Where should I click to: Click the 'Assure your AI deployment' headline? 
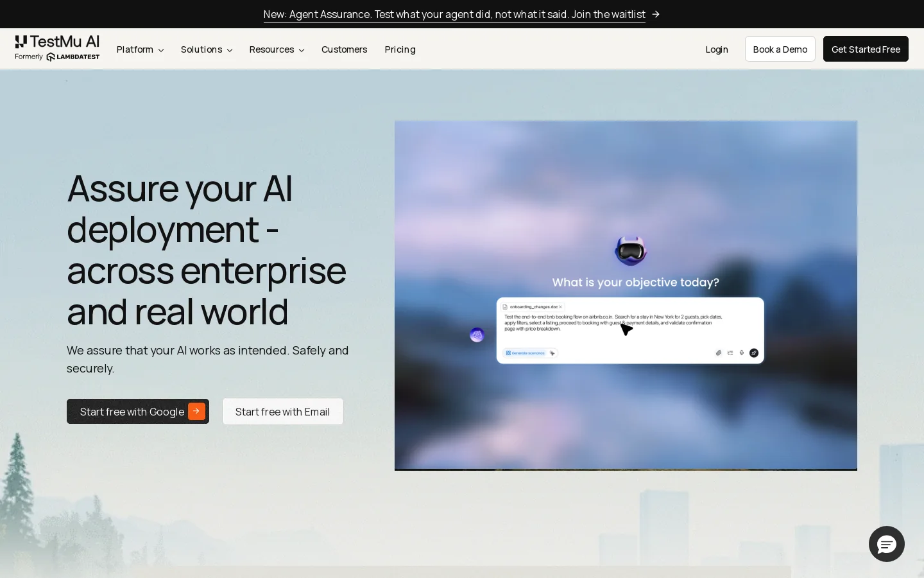[x=207, y=249]
